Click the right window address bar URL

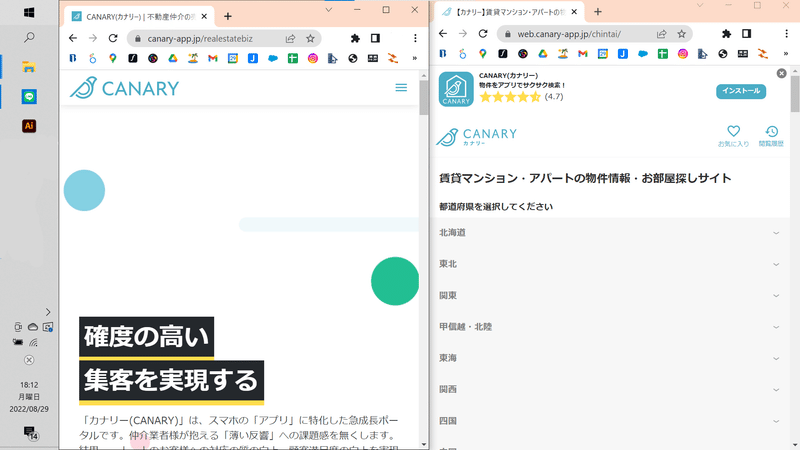(x=569, y=34)
